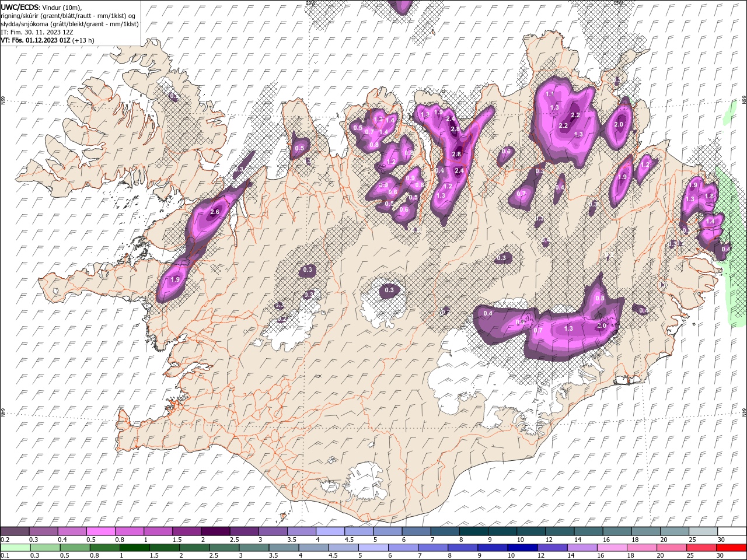Select the 'IT: Fim. 30. 11. 2023 12Z' line
Screen dimensions: 747x560
point(37,32)
